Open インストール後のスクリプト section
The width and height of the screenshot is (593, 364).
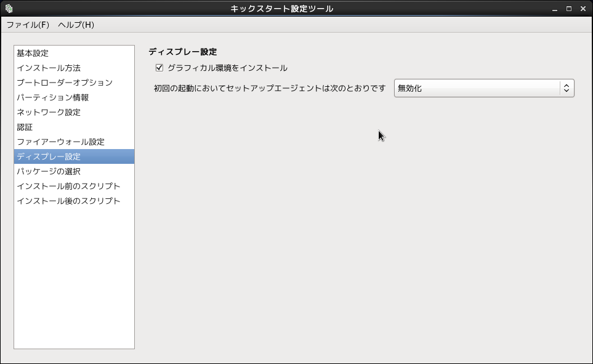point(68,201)
